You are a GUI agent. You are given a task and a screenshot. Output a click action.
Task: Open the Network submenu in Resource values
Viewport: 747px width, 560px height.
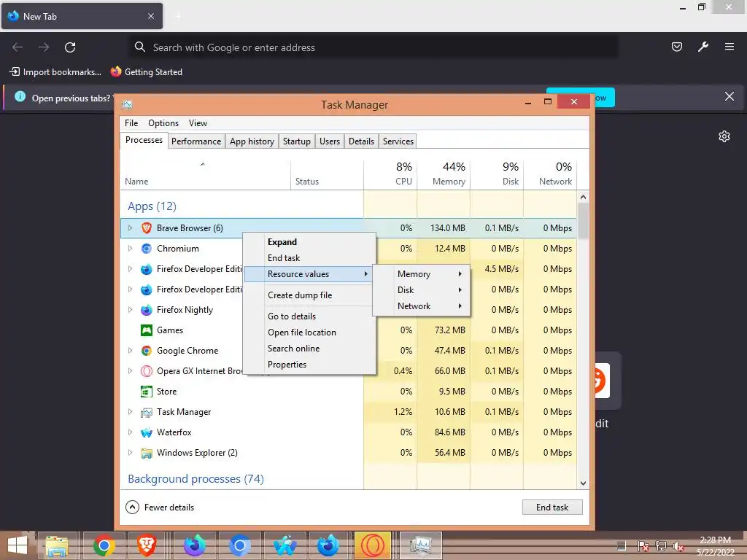421,306
